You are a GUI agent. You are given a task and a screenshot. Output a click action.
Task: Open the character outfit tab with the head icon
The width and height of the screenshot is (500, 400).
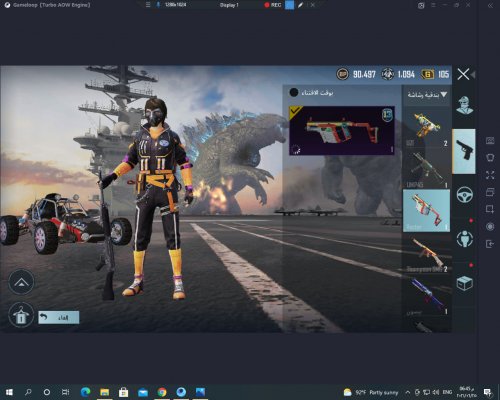pyautogui.click(x=464, y=106)
